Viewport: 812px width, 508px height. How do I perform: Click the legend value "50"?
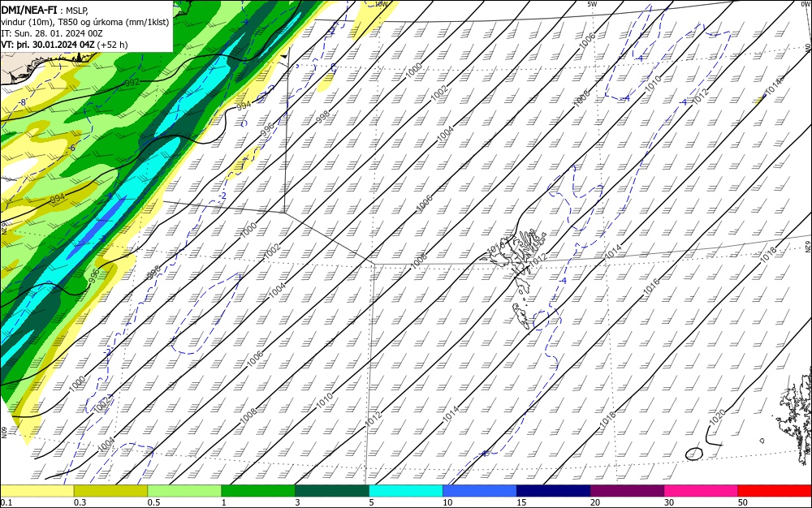pyautogui.click(x=743, y=502)
